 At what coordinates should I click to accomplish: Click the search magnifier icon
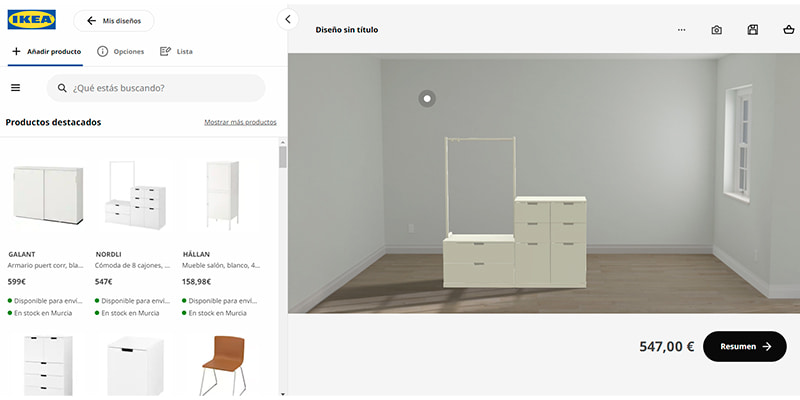pos(62,88)
